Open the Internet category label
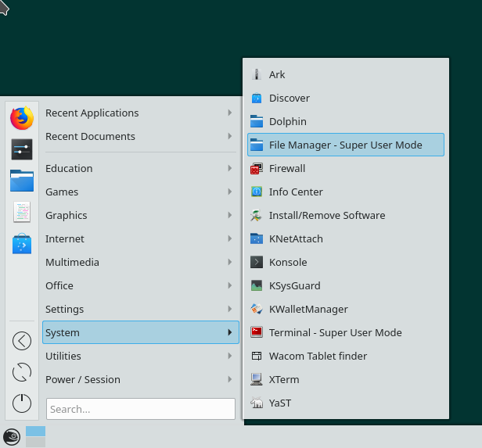482x448 pixels. (64, 238)
